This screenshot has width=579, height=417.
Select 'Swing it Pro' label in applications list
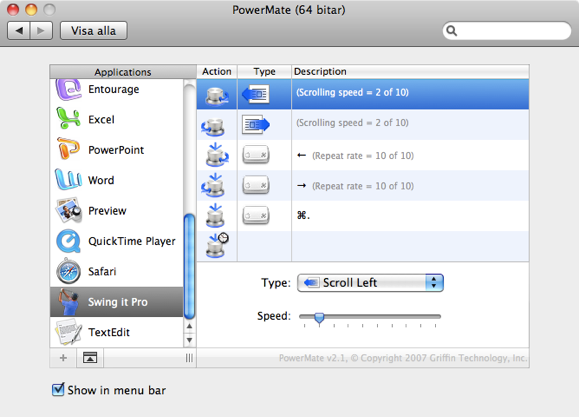tap(117, 302)
